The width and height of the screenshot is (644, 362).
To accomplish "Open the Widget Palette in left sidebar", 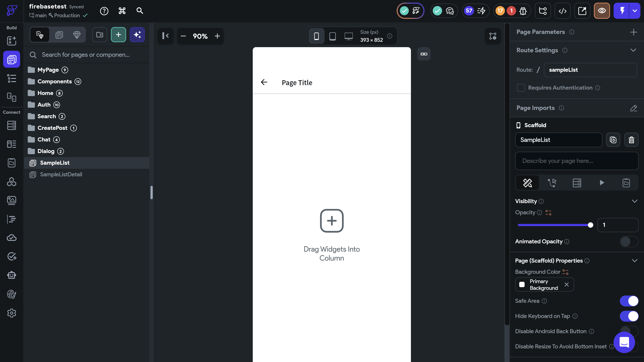I will [x=11, y=41].
